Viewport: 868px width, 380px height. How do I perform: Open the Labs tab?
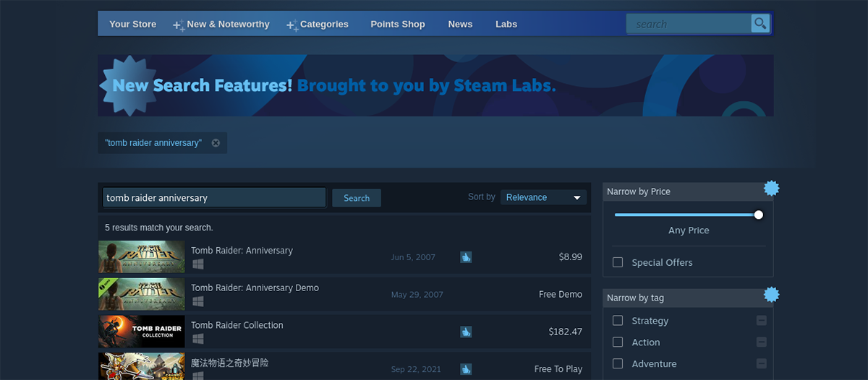coord(506,24)
